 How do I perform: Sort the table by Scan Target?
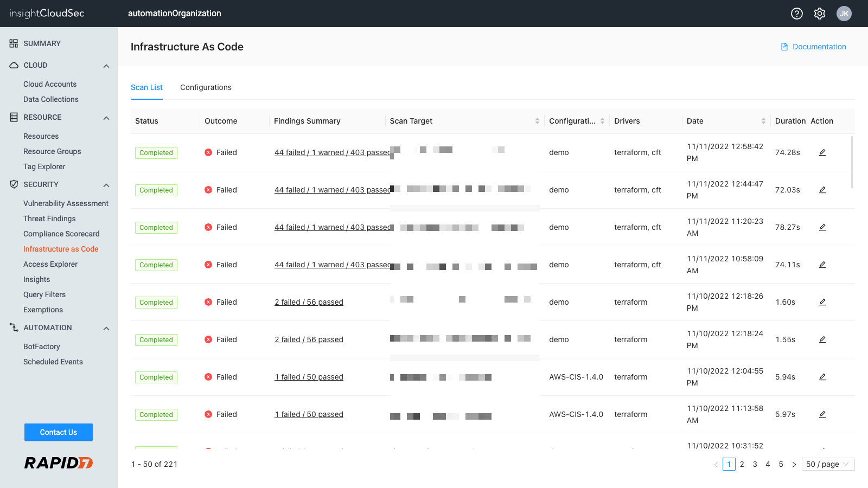pos(537,121)
